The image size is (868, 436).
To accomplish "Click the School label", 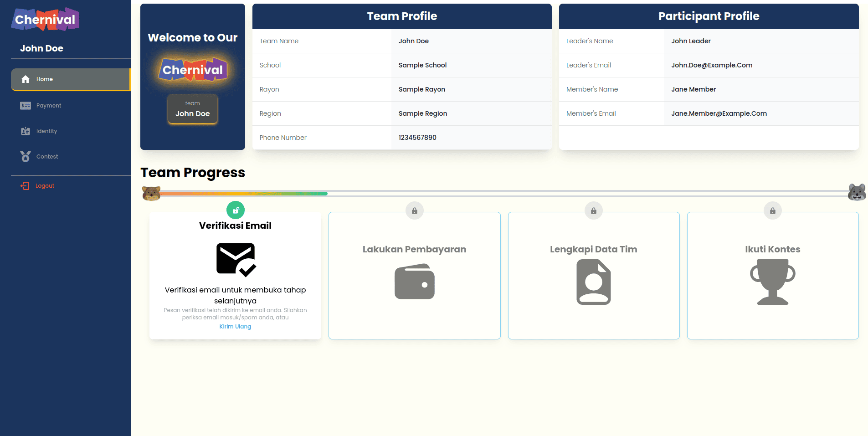I will click(x=270, y=65).
